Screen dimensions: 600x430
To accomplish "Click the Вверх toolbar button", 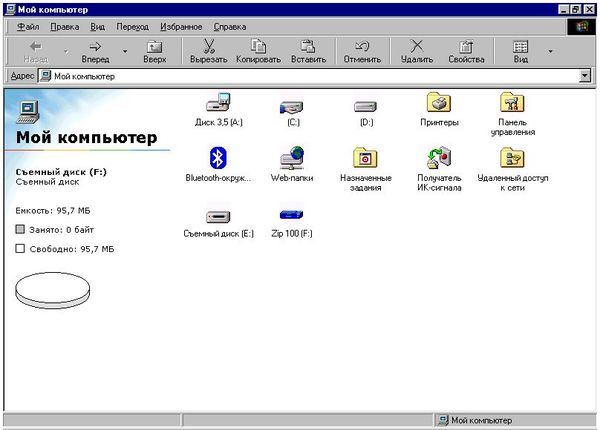I will pos(154,51).
